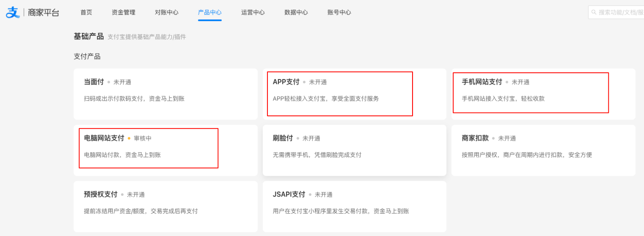Click the search magnifier icon
Viewport: 644px width, 236px height.
(594, 12)
